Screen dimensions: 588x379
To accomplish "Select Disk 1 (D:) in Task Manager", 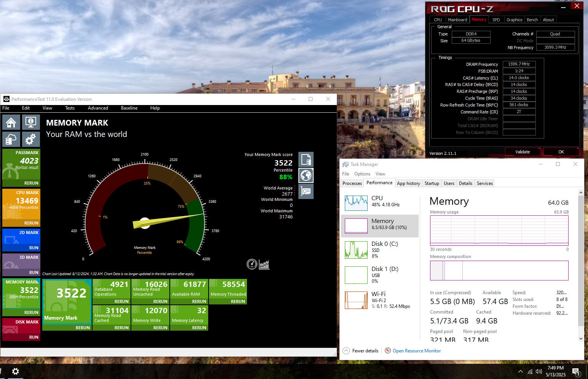I will [x=380, y=275].
